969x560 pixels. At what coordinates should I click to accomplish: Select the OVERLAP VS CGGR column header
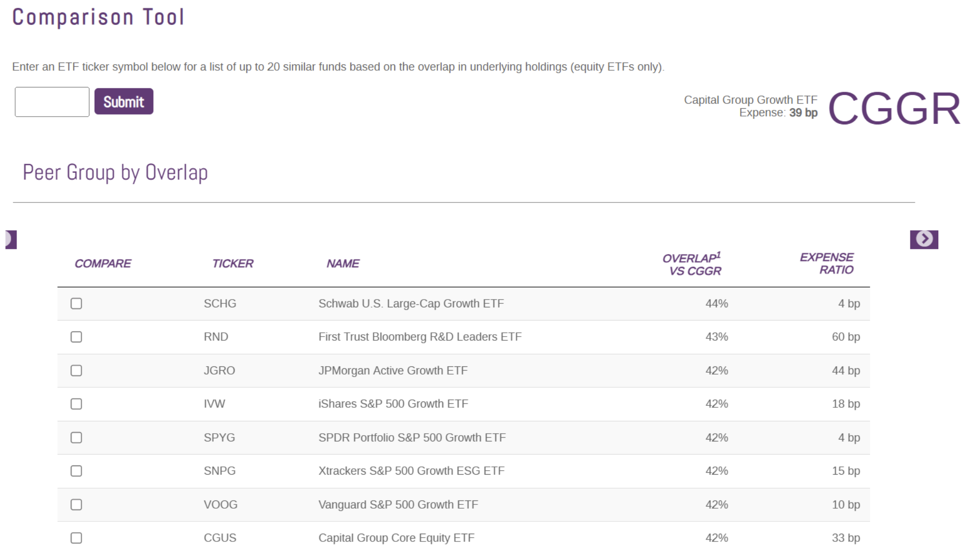point(693,263)
